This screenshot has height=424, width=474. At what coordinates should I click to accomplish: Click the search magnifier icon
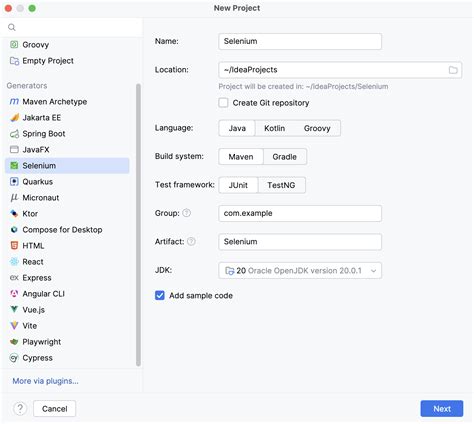[x=12, y=27]
